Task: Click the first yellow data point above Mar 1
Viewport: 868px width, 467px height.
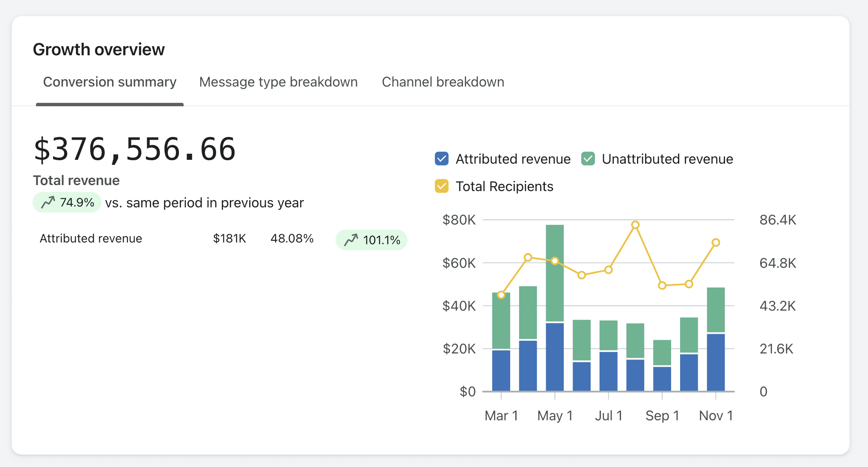Action: (501, 295)
